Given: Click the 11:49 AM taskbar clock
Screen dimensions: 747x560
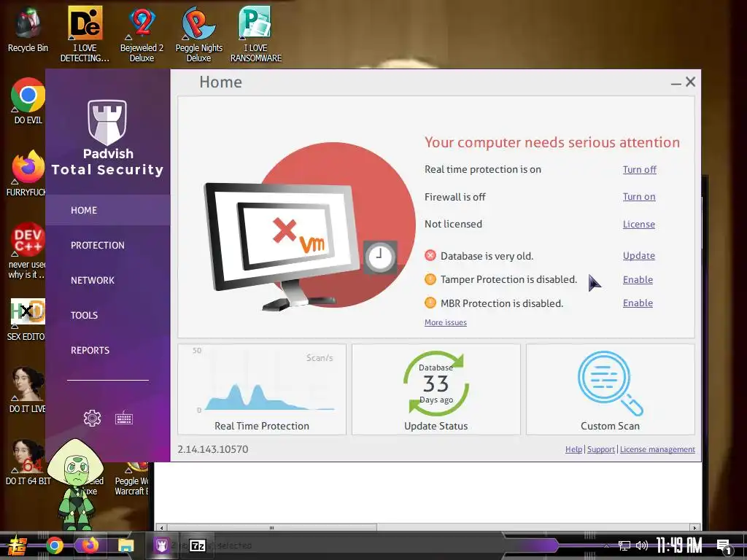Looking at the screenshot, I should 679,545.
